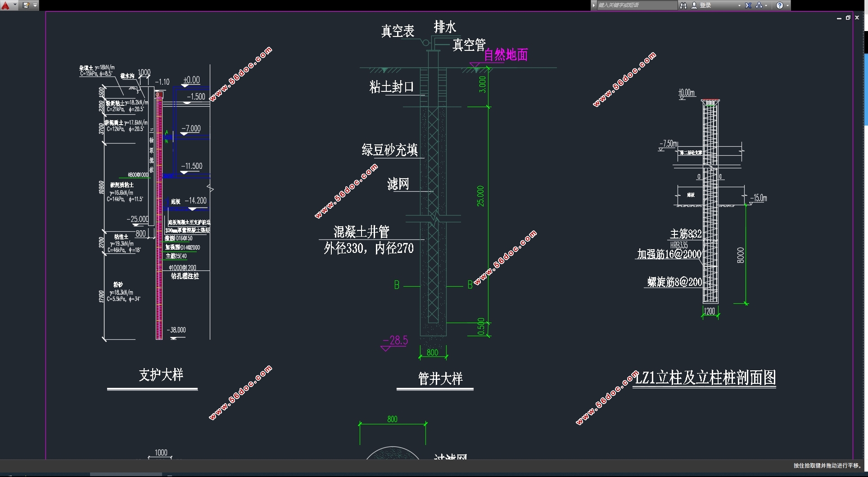Click the horizontal scrollbar thumb at bottom
The height and width of the screenshot is (477, 868).
(x=126, y=474)
